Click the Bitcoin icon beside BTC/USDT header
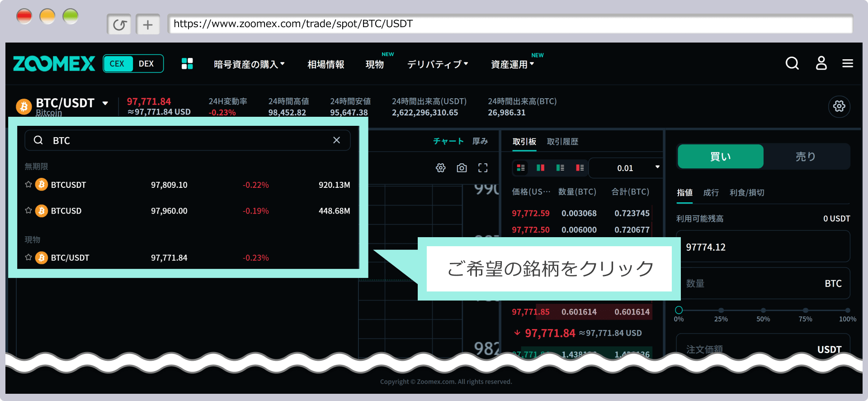868x401 pixels. [24, 106]
